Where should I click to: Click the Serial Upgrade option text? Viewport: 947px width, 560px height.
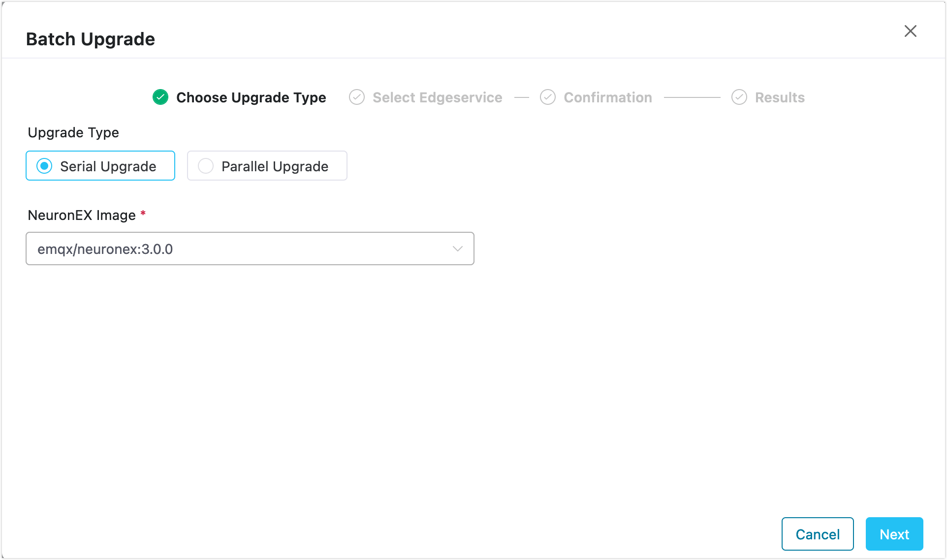click(108, 166)
